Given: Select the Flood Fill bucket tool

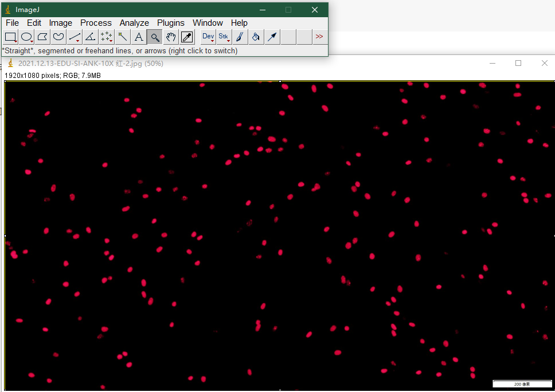Looking at the screenshot, I should point(256,37).
